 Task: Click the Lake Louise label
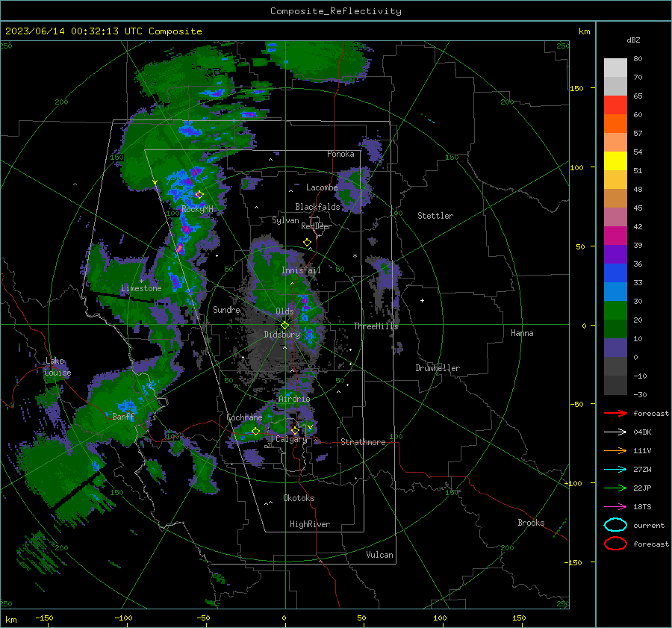pos(57,367)
